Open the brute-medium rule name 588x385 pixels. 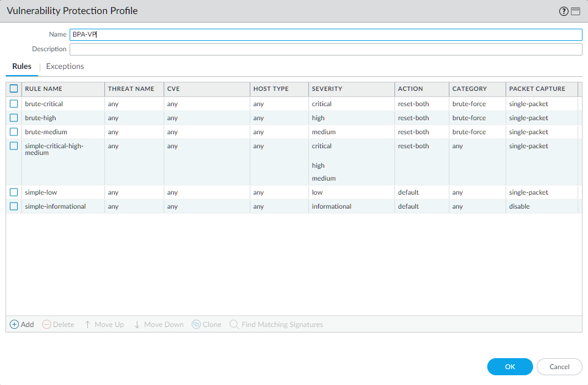(46, 132)
